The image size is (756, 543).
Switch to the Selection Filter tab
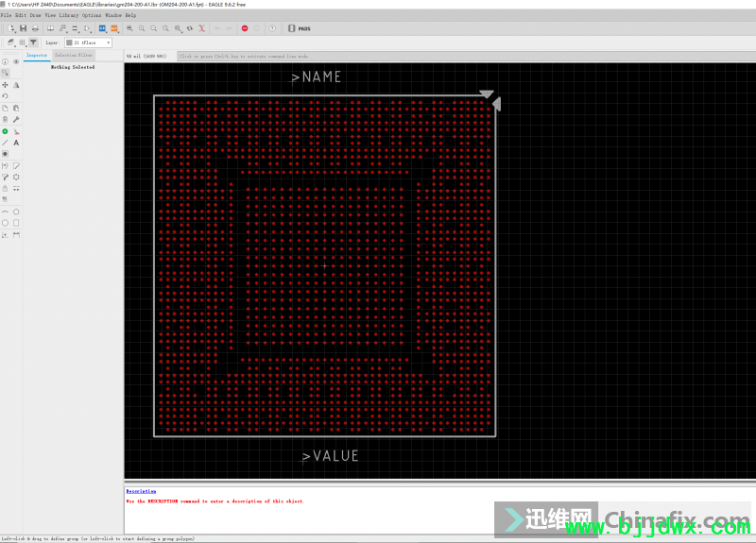(74, 56)
